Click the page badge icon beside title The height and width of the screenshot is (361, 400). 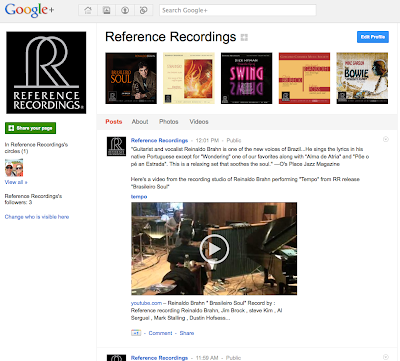[244, 37]
